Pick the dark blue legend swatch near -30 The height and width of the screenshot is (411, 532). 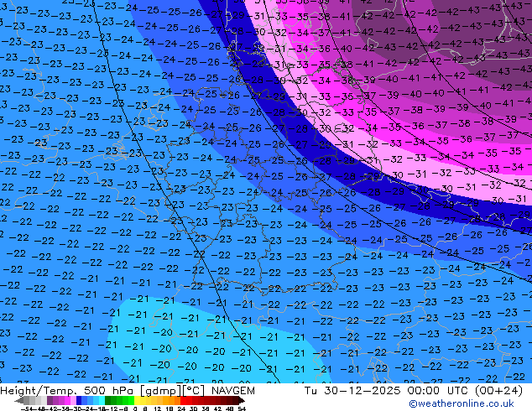[x=79, y=400]
